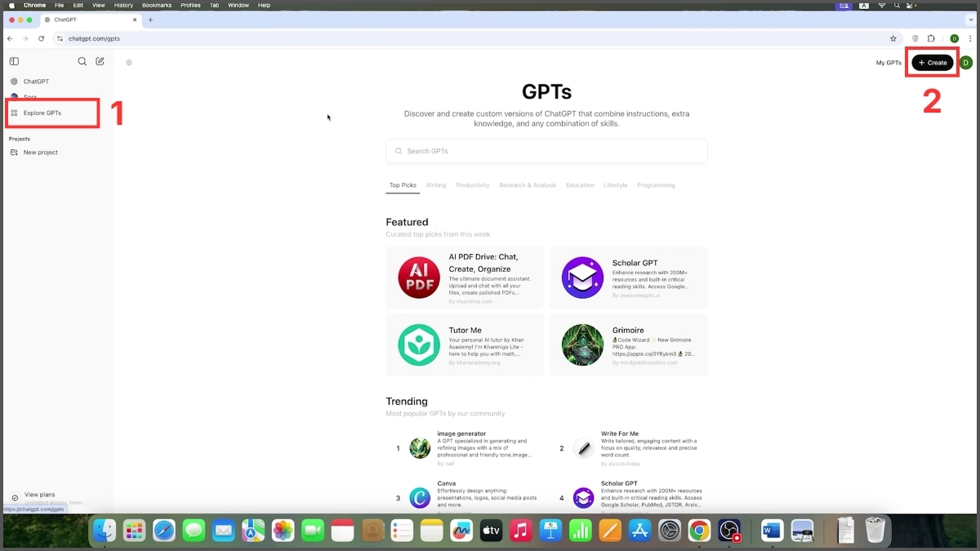Image resolution: width=980 pixels, height=551 pixels.
Task: Open App Store from the dock
Action: 639,531
